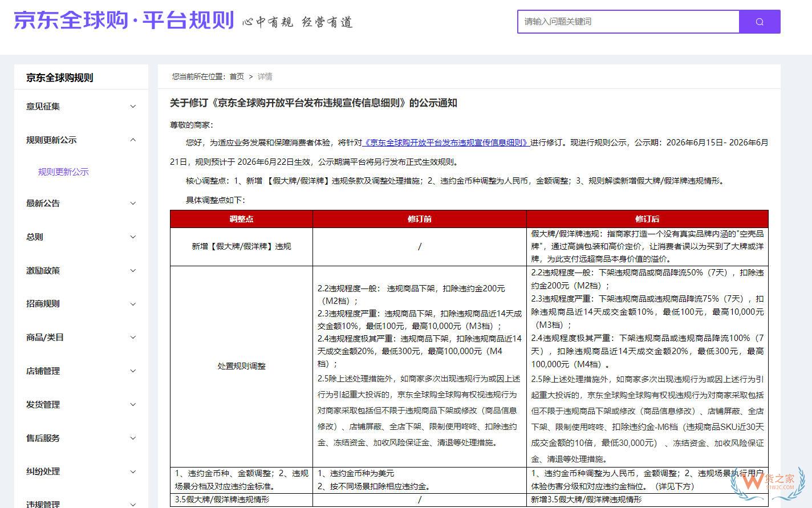Click the 新增3.5假大牌/假洋牌违规情形 cell
The image size is (812, 508).
click(647, 499)
